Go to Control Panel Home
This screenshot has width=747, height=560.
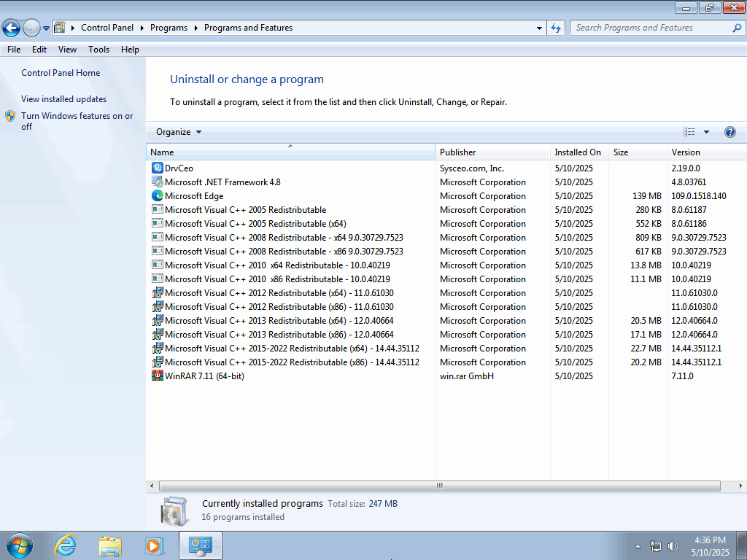(61, 73)
